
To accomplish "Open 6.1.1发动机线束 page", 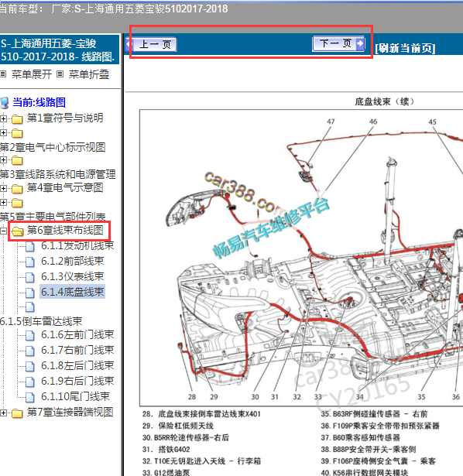I will (x=77, y=245).
